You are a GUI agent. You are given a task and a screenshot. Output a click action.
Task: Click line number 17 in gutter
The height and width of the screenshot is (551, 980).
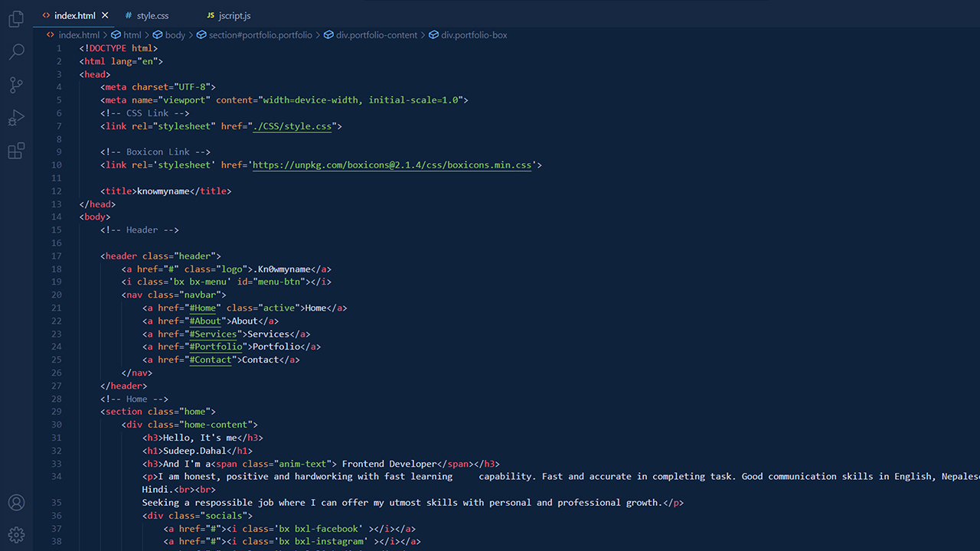tap(57, 256)
